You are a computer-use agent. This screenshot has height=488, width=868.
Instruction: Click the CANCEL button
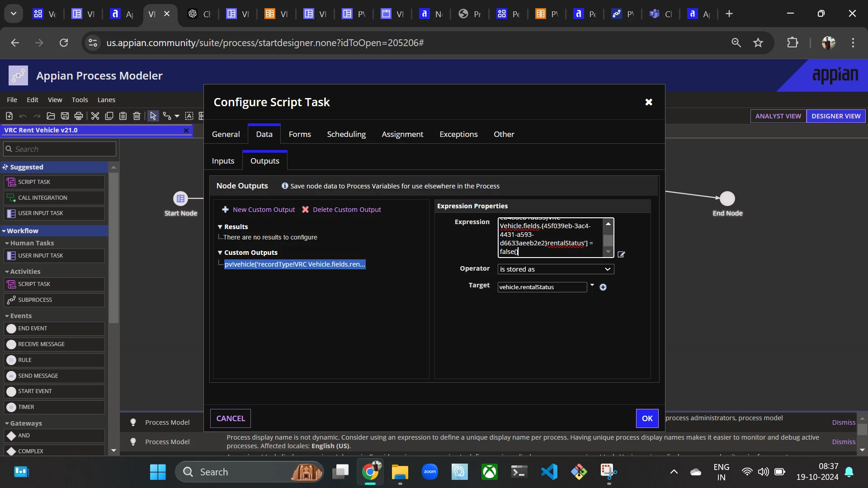[231, 418]
